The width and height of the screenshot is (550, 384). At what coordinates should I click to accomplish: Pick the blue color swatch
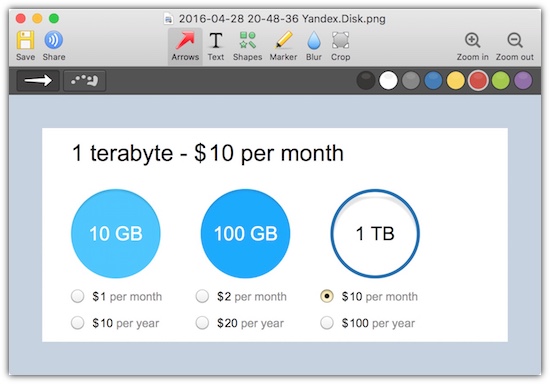coord(433,80)
